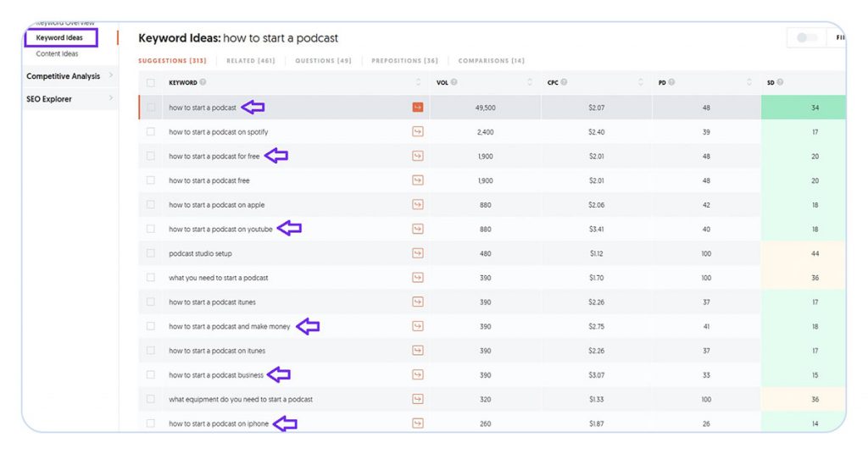Click arrow icon for 'how to start a podcast on itunes'
The height and width of the screenshot is (454, 868).
[x=418, y=351]
